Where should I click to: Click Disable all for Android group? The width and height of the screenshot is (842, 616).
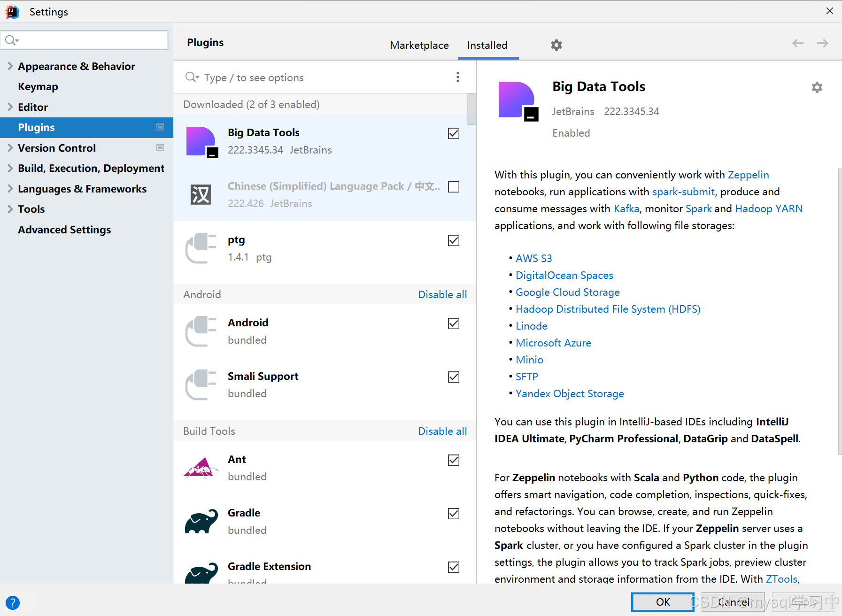[x=442, y=294]
